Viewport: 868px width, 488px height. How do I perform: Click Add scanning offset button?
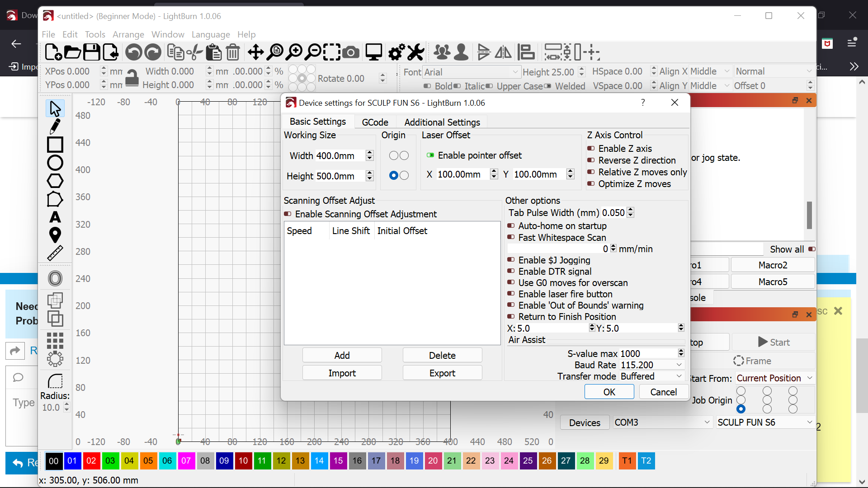pos(342,356)
